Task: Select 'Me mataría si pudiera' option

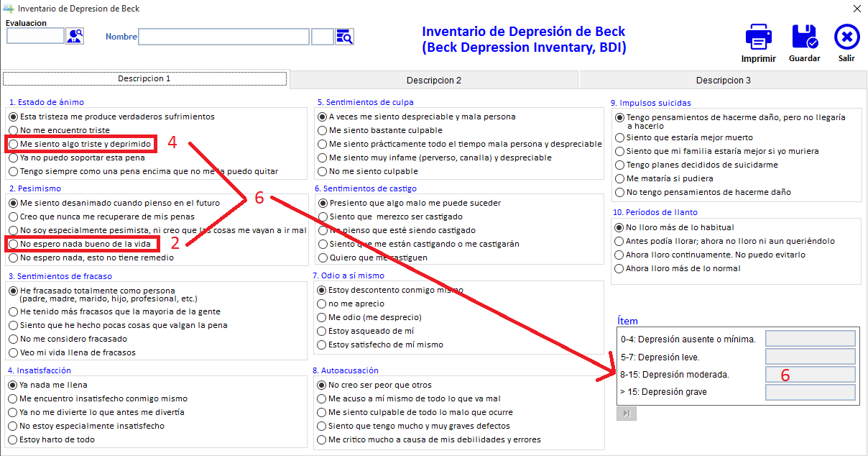Action: click(x=620, y=178)
